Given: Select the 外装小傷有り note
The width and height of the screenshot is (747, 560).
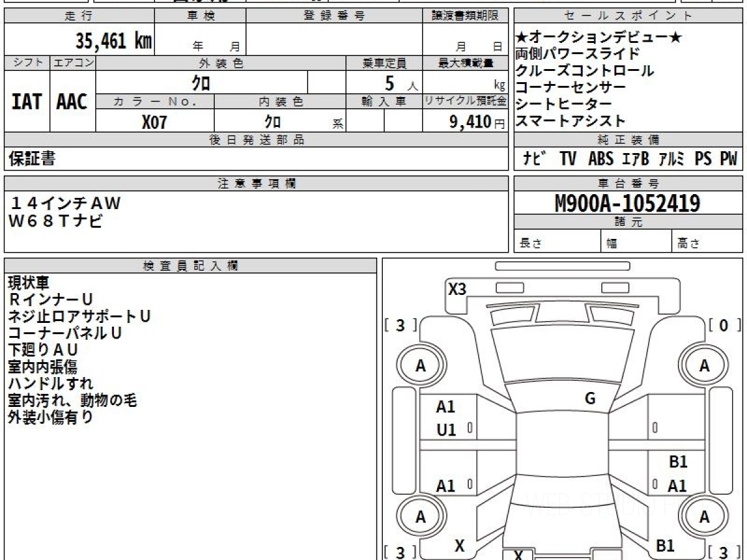Looking at the screenshot, I should pyautogui.click(x=50, y=418).
